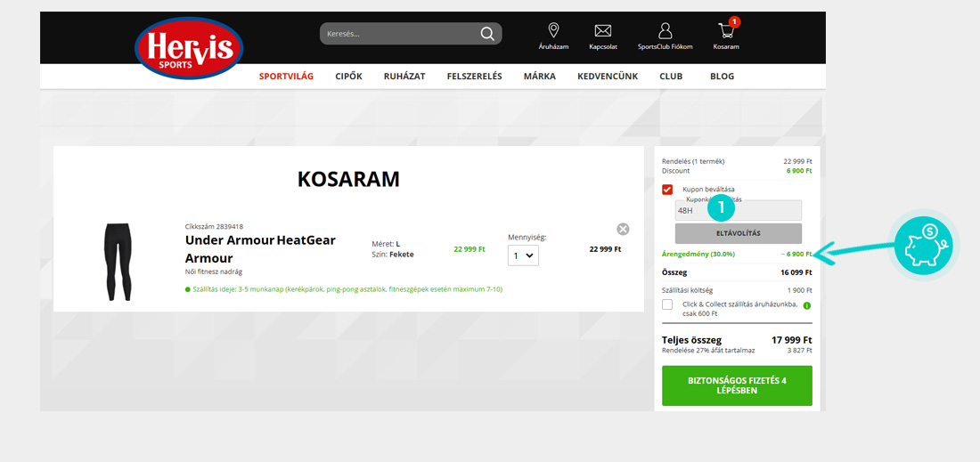Click the Keresés search input field
980x462 pixels.
tap(400, 34)
